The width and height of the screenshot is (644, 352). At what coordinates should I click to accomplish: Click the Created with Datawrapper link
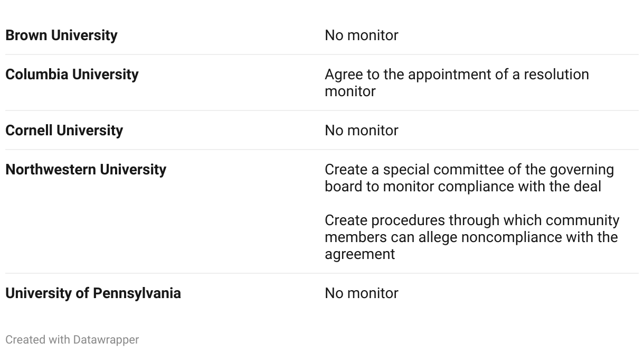click(72, 339)
